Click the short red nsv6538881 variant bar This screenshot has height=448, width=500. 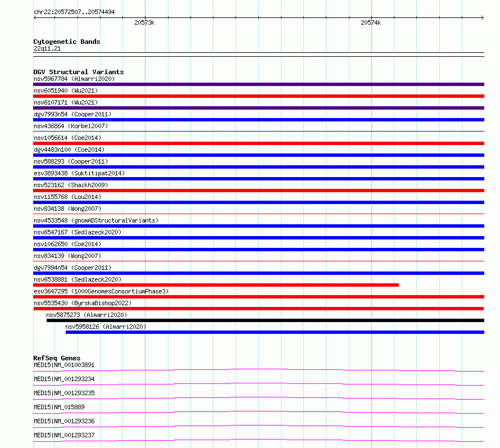tap(216, 285)
